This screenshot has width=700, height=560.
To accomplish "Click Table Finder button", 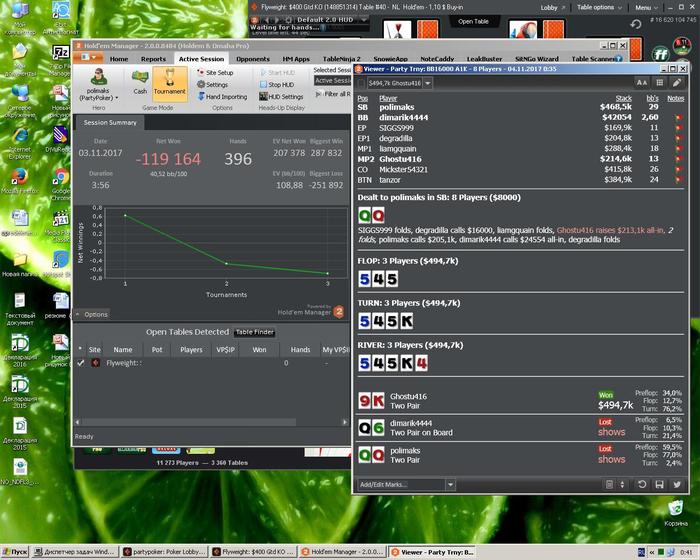I will pyautogui.click(x=254, y=332).
